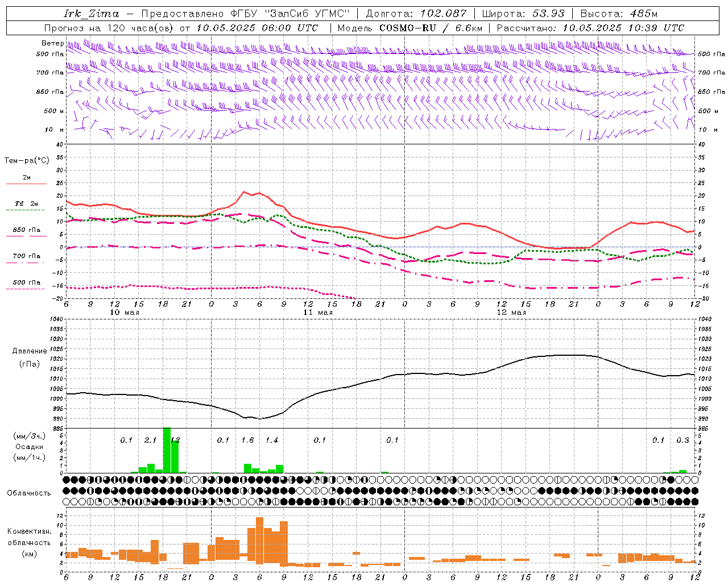Click the 'Тем-ра(°C)' temperature legend title
The height and width of the screenshot is (582, 728).
click(x=27, y=160)
